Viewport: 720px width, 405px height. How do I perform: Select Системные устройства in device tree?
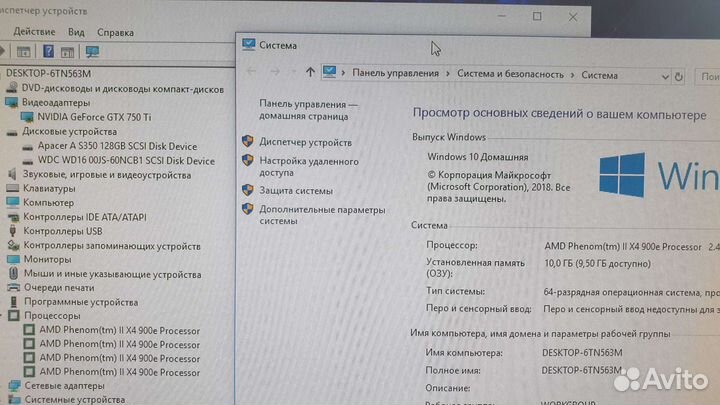coord(75,399)
